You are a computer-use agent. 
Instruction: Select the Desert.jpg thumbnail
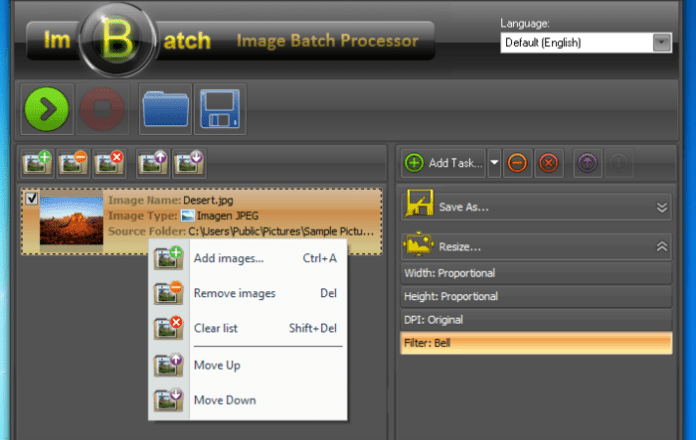[x=71, y=219]
